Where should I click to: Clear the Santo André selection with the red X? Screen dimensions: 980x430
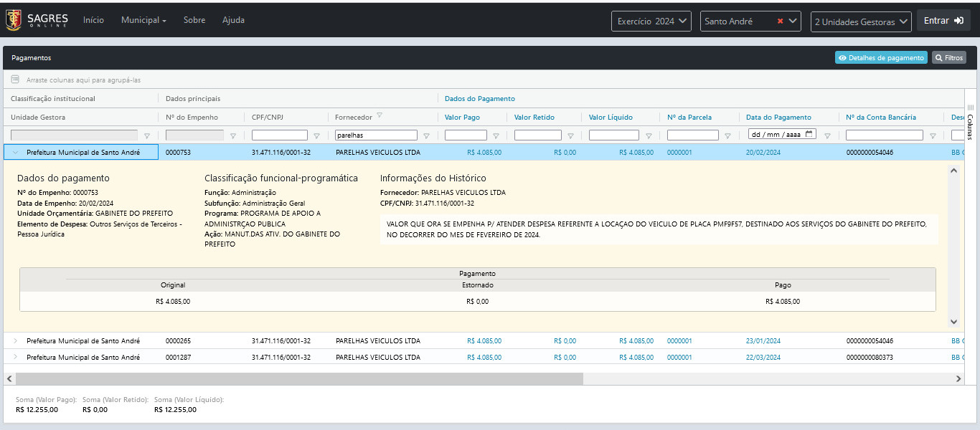[780, 21]
